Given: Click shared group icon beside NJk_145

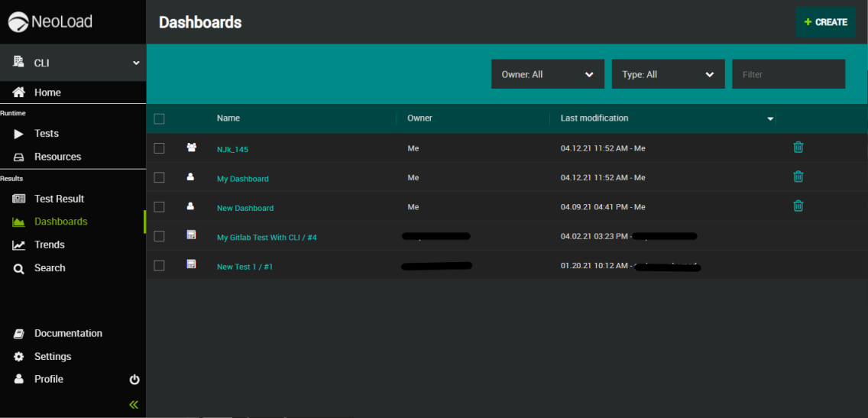Looking at the screenshot, I should (x=192, y=147).
